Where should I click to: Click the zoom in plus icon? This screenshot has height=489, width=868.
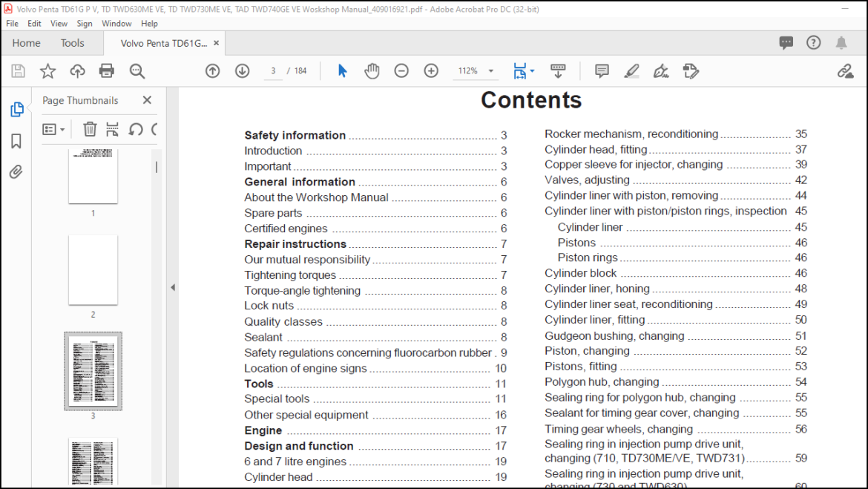point(431,71)
